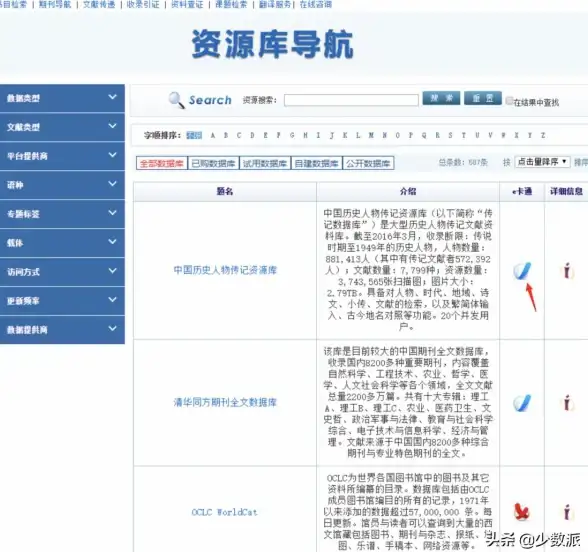Screen dimensions: 588x552
Task: Switch to the 公开数据库 tab
Action: 368,163
